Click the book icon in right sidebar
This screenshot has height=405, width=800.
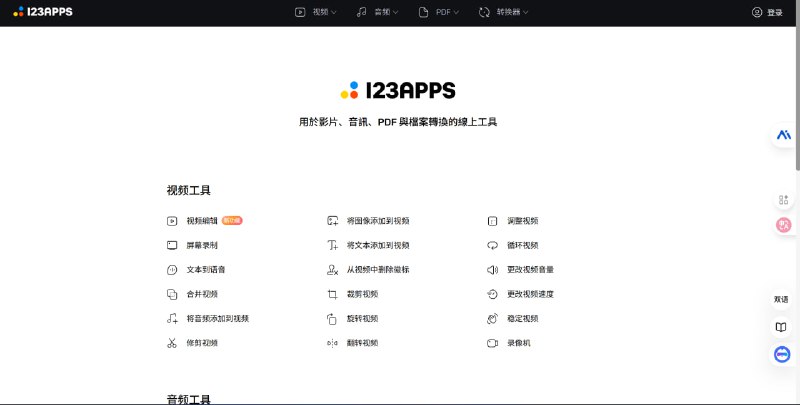point(781,327)
